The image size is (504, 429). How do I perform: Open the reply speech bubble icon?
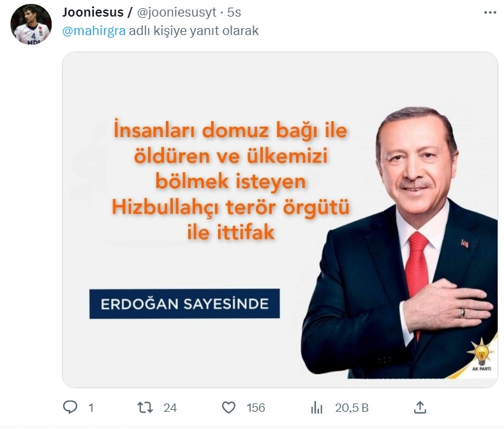click(x=70, y=407)
